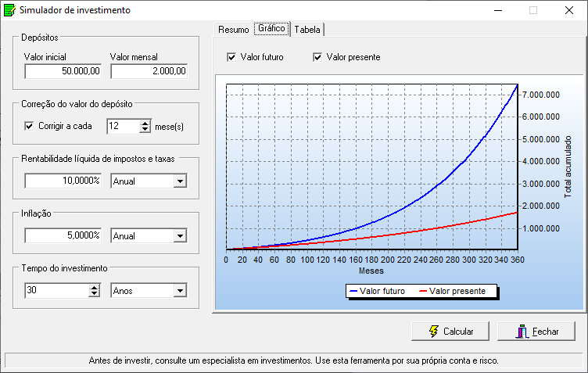Click the Inflação percentage field 5,0000%
588x373 pixels.
[x=63, y=235]
